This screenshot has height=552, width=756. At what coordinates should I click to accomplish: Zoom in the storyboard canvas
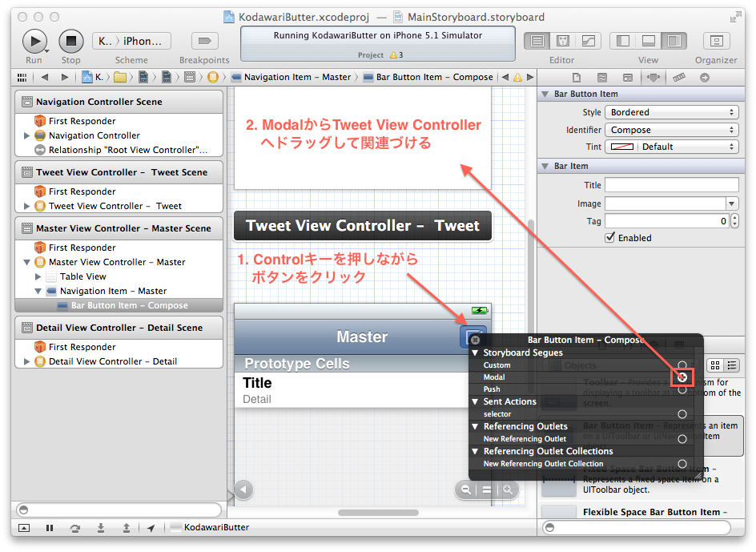tap(508, 490)
